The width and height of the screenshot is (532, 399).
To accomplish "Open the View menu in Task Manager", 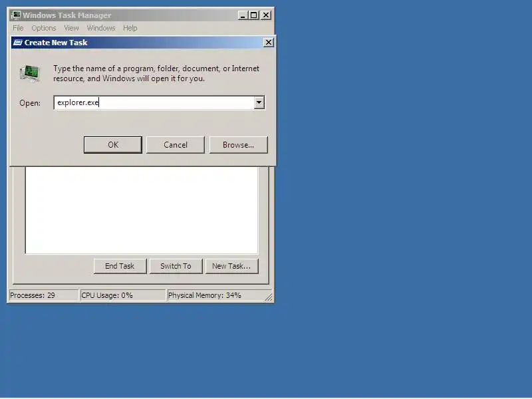I will [x=71, y=28].
